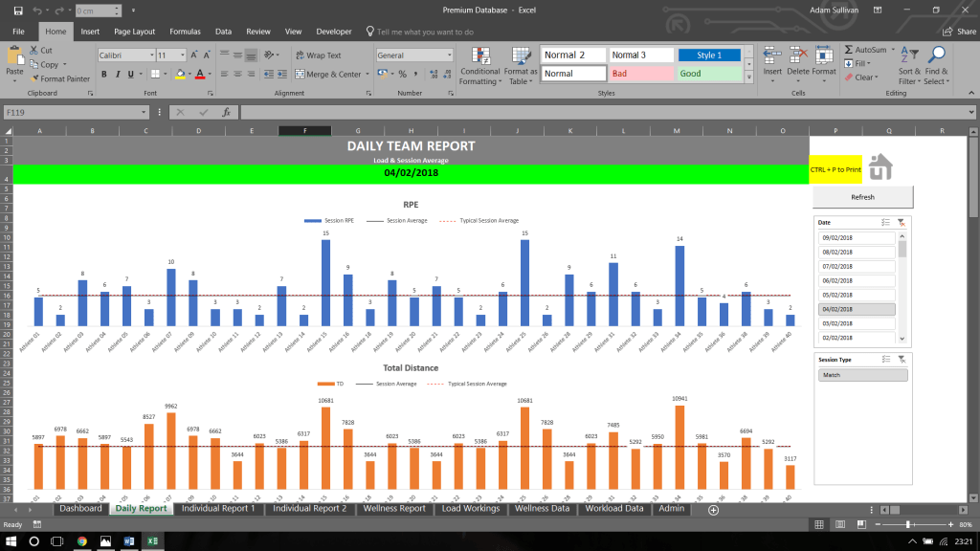980x551 pixels.
Task: Toggle Wrap Text on
Action: coord(318,55)
